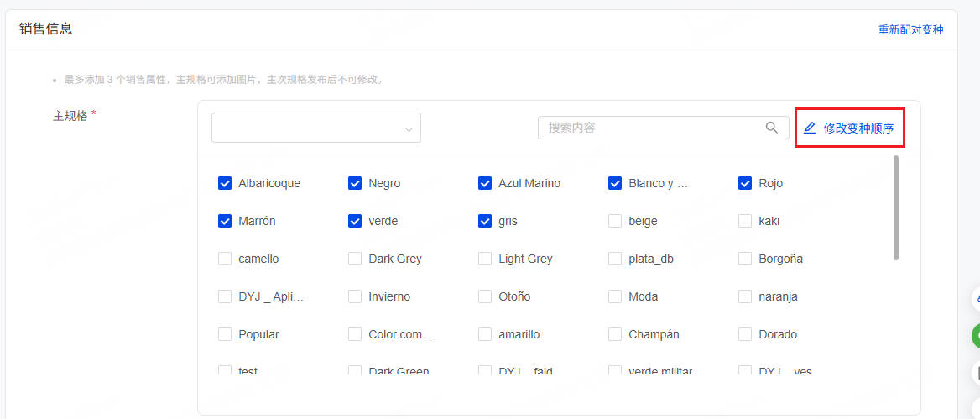
Task: Check the amarillo color option
Action: tap(485, 334)
